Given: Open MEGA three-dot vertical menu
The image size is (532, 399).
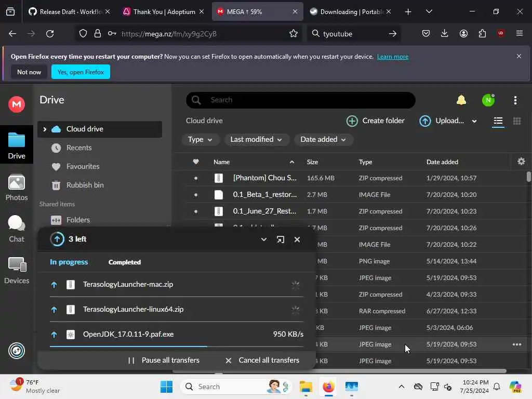Looking at the screenshot, I should (515, 100).
